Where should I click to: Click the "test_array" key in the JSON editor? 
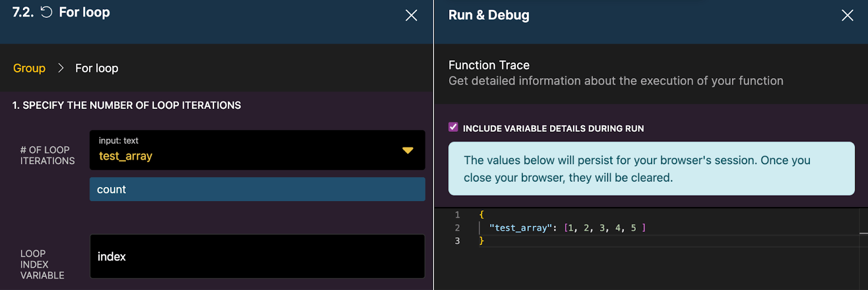coord(519,228)
